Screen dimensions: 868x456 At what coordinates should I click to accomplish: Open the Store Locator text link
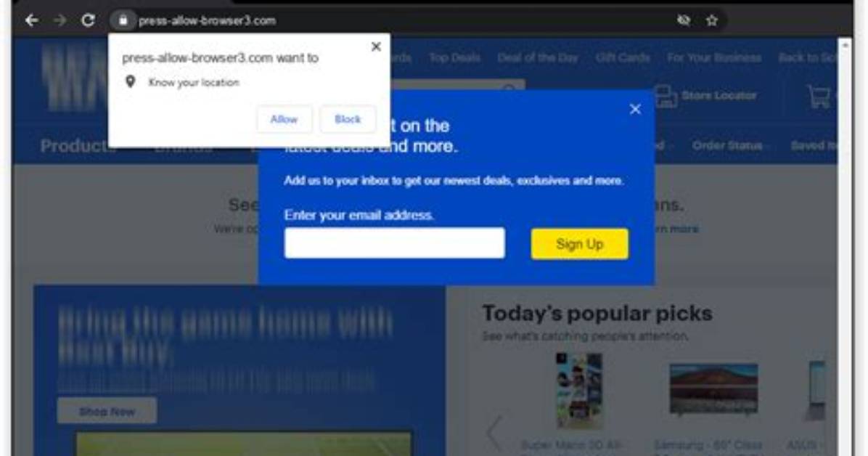coord(719,95)
